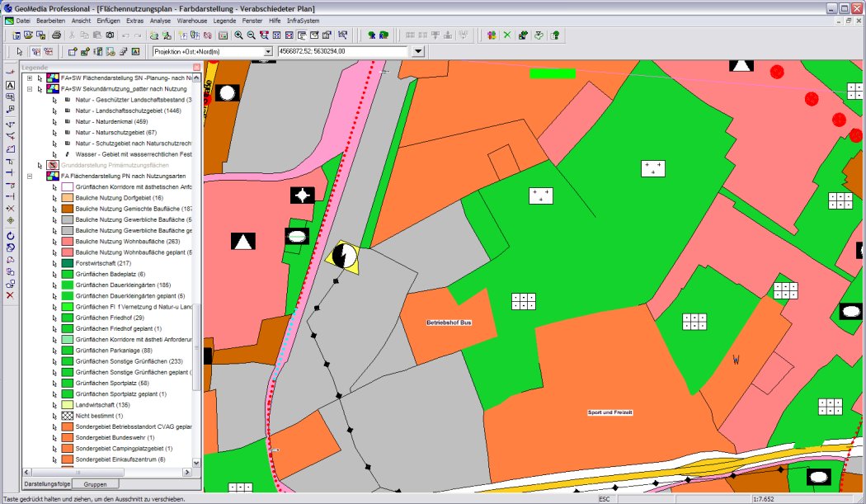
Task: Click the Zoom In magnifier tool
Action: [x=238, y=35]
